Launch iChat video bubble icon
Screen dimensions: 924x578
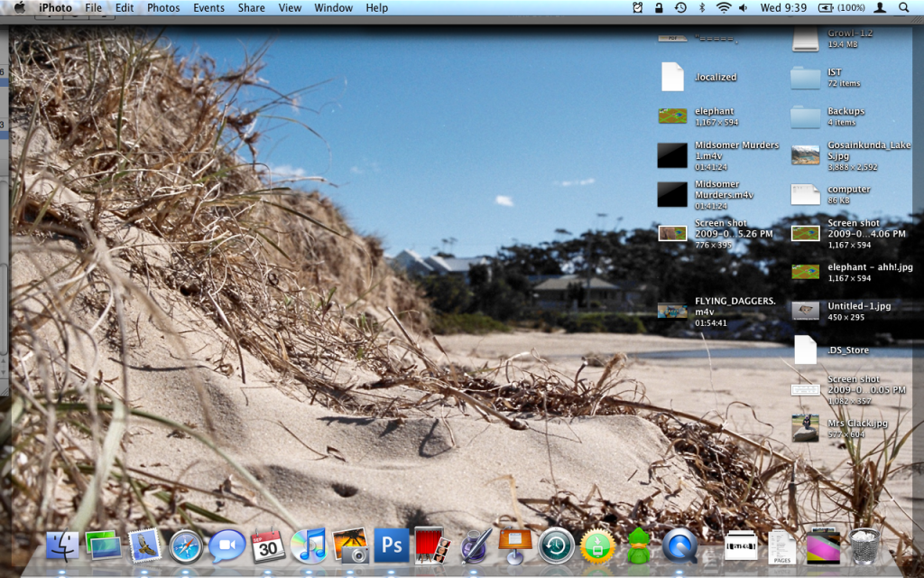click(226, 545)
